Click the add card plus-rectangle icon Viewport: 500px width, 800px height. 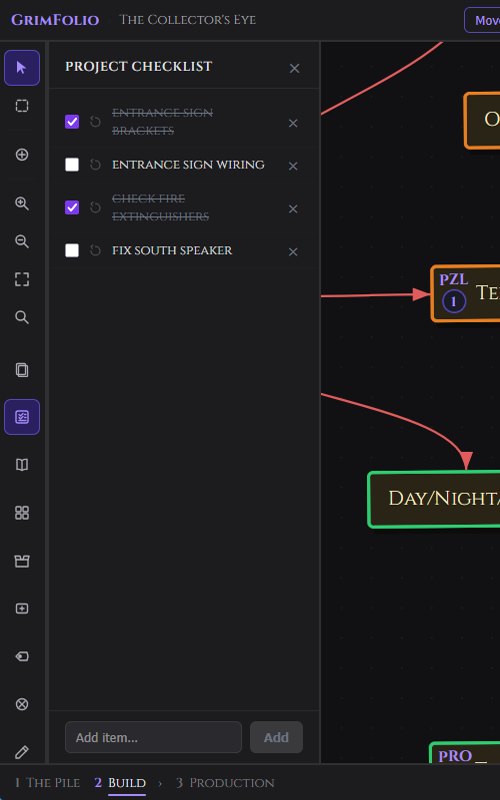[x=22, y=609]
